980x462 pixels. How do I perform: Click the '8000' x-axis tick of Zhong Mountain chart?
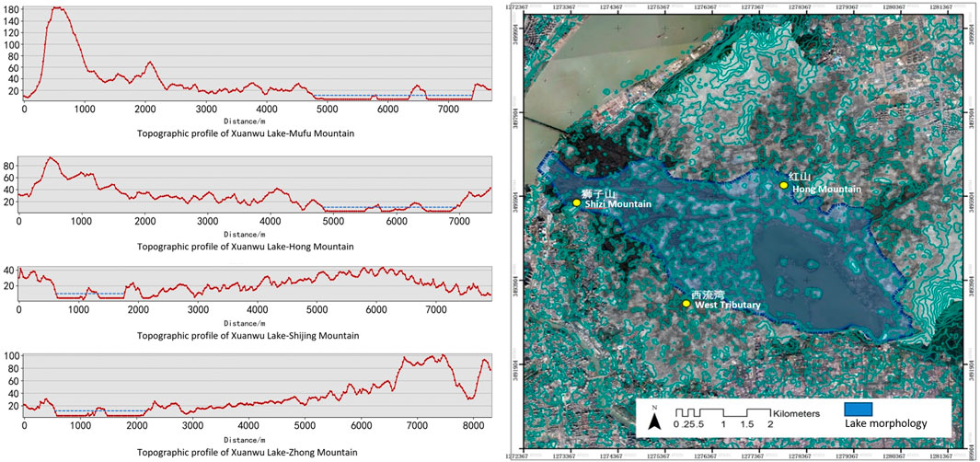(x=472, y=424)
